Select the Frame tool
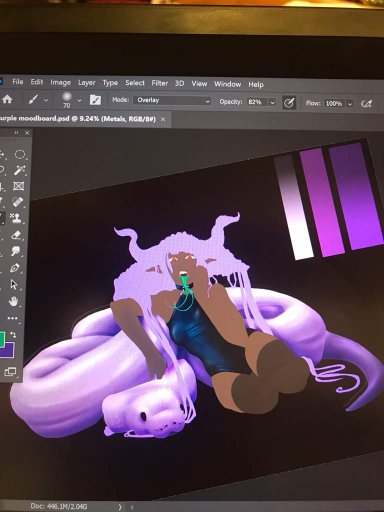This screenshot has width=384, height=512. pyautogui.click(x=19, y=186)
